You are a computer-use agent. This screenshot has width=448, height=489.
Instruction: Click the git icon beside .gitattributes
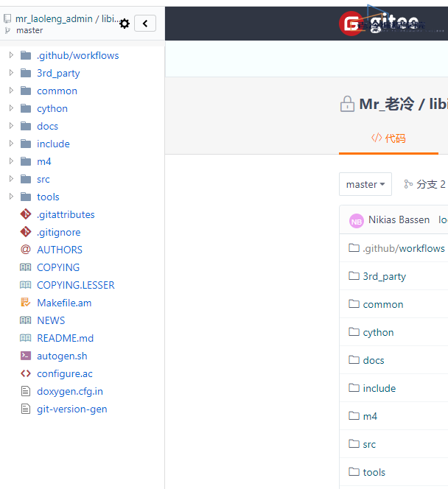pyautogui.click(x=26, y=214)
